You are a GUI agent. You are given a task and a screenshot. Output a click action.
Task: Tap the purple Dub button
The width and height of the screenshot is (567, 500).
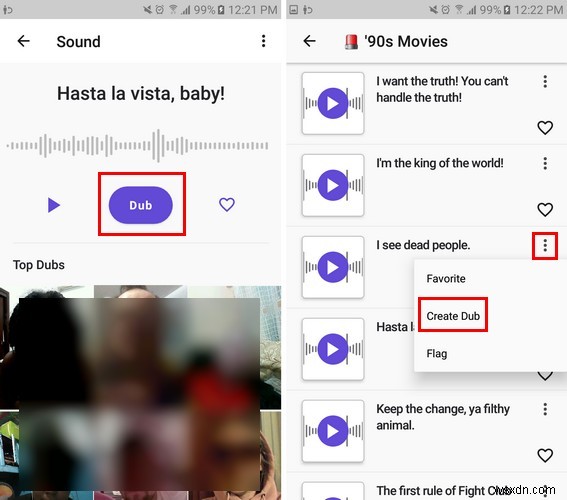(x=141, y=205)
